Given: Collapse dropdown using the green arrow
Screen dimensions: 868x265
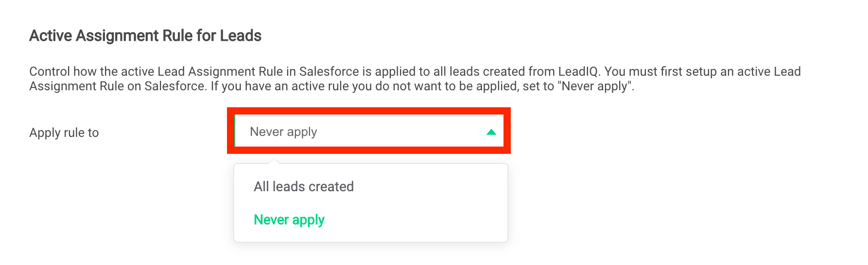Looking at the screenshot, I should (x=491, y=132).
